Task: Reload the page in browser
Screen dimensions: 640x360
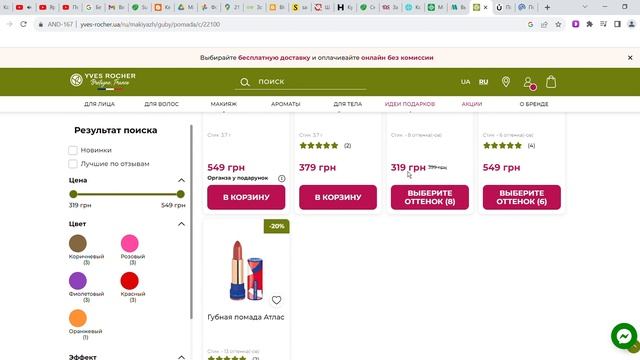Action: click(x=24, y=24)
